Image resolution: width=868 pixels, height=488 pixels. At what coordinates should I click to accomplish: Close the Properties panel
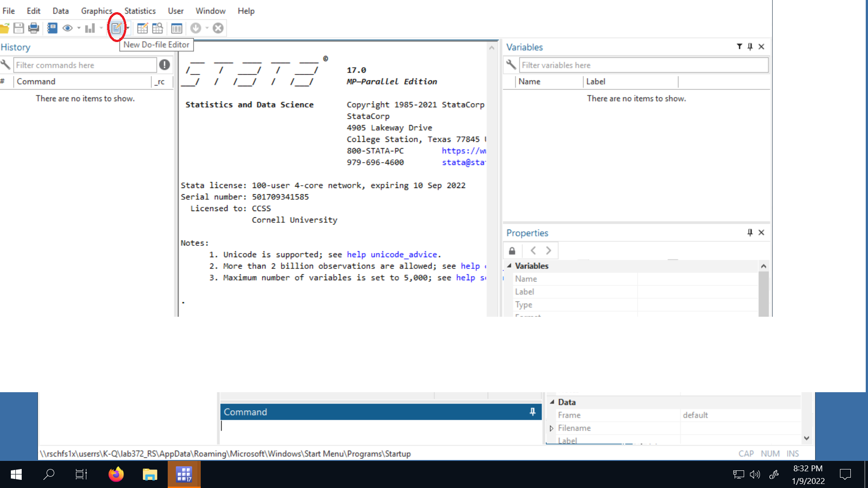[761, 232]
